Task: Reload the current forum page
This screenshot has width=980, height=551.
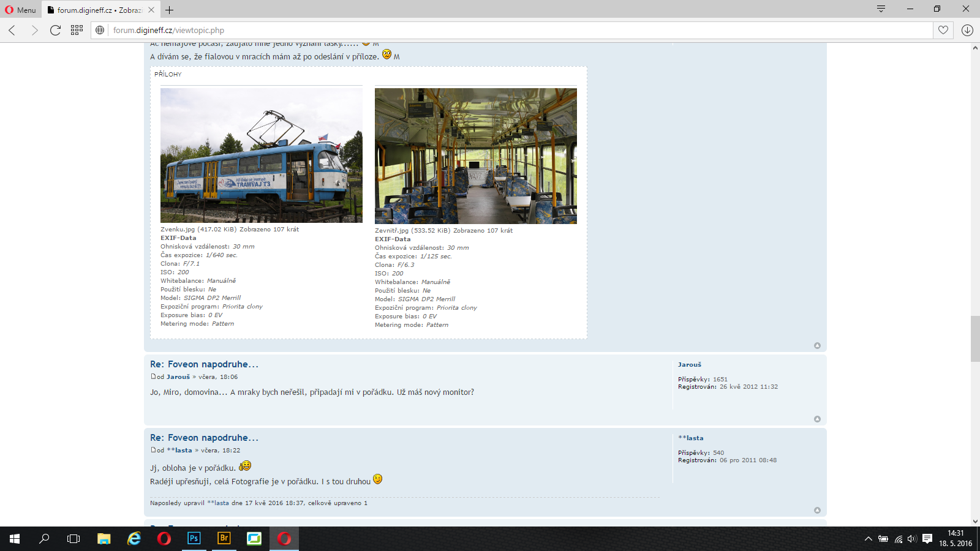Action: pyautogui.click(x=55, y=30)
